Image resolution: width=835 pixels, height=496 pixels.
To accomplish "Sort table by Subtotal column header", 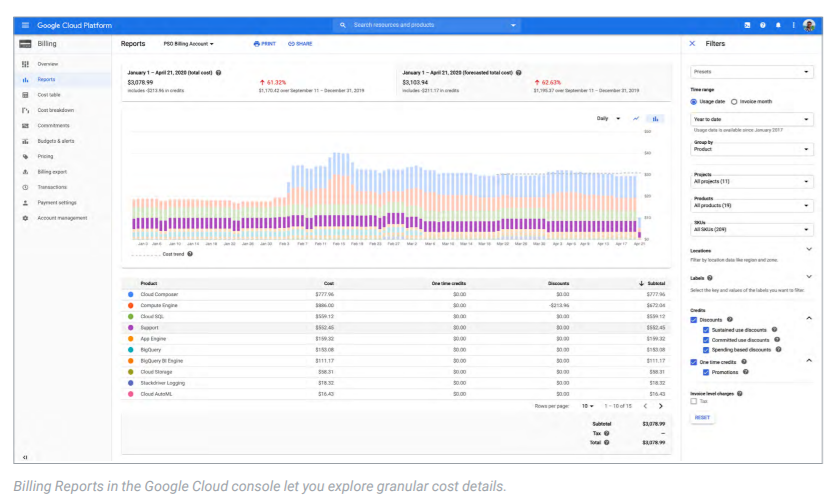I will coord(652,283).
